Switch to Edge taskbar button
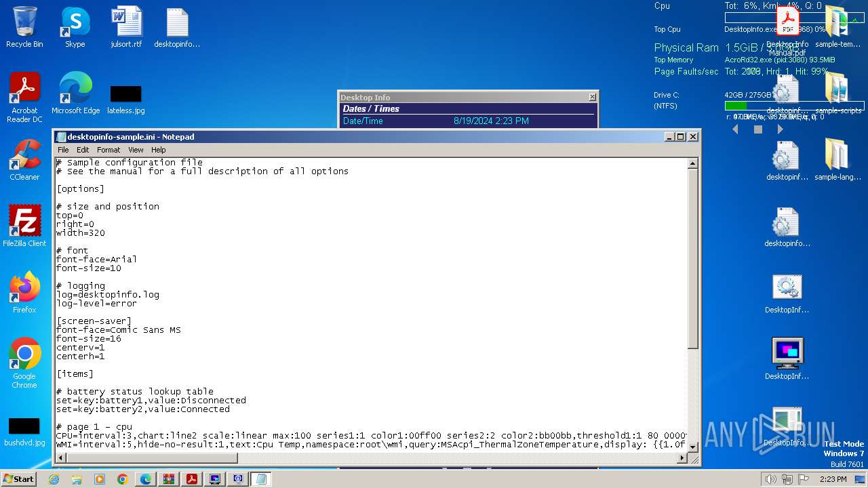868x488 pixels. 146,479
